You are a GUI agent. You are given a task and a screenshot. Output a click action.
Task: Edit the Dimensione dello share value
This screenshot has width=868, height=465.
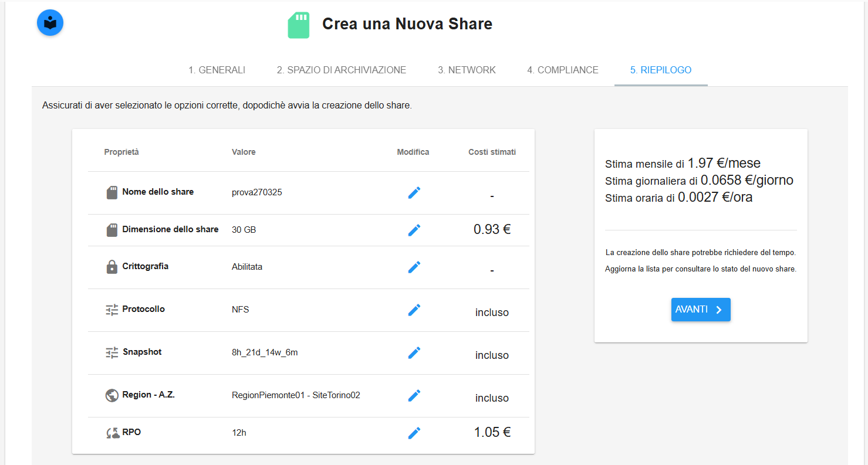click(414, 230)
